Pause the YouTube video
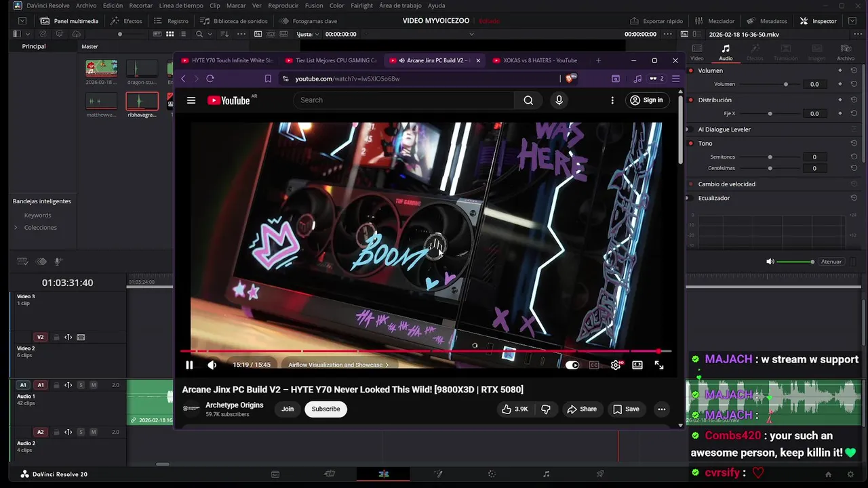This screenshot has height=488, width=868. (189, 365)
